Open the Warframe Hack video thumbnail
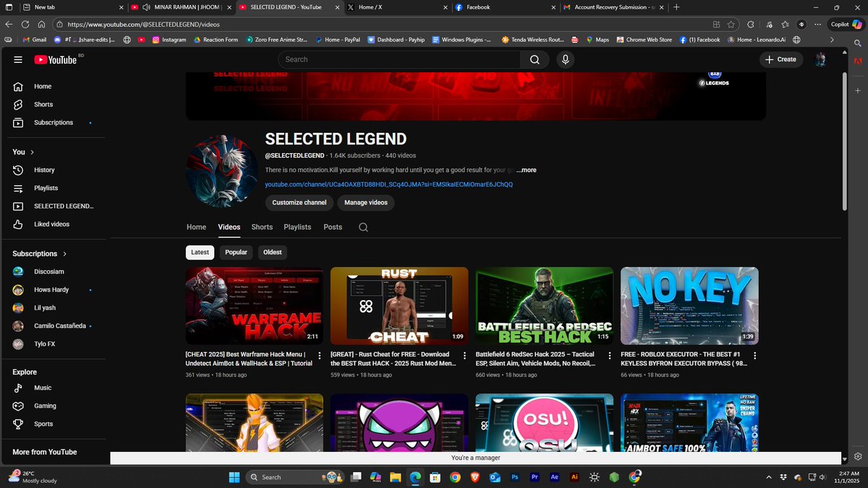 point(255,306)
